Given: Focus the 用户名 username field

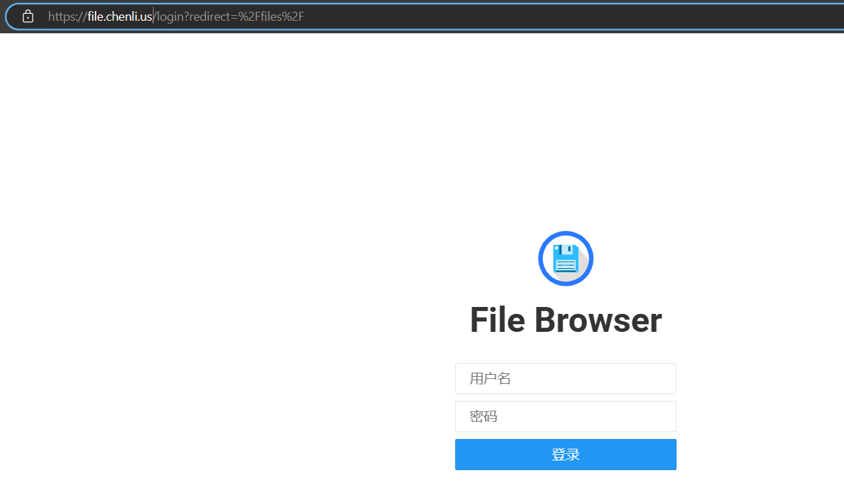Looking at the screenshot, I should pyautogui.click(x=566, y=378).
